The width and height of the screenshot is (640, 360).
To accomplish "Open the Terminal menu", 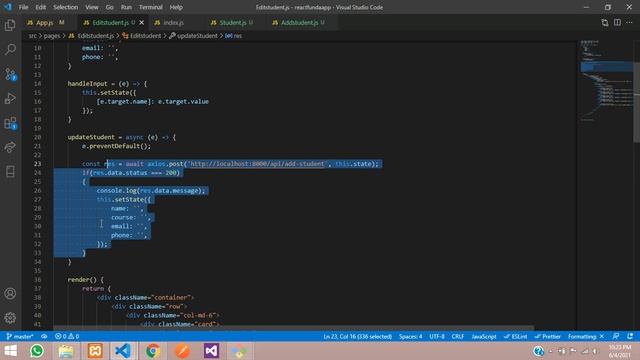I will coord(151,7).
